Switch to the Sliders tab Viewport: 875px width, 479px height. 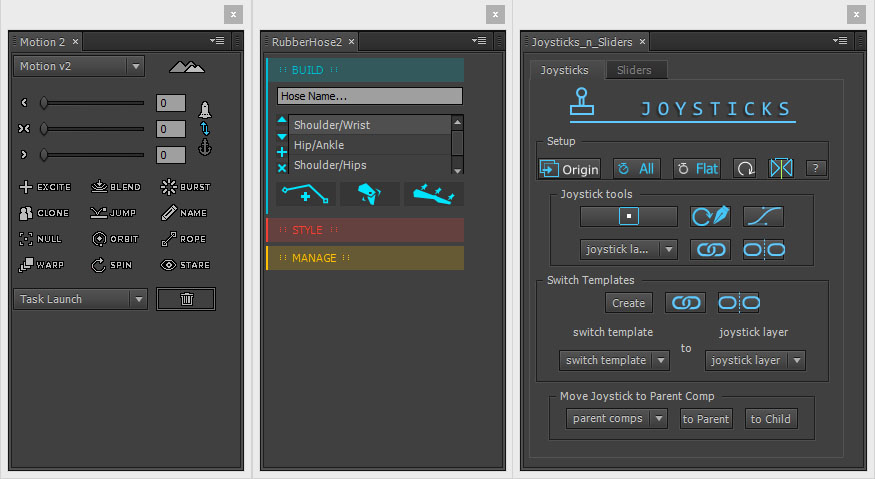coord(634,70)
